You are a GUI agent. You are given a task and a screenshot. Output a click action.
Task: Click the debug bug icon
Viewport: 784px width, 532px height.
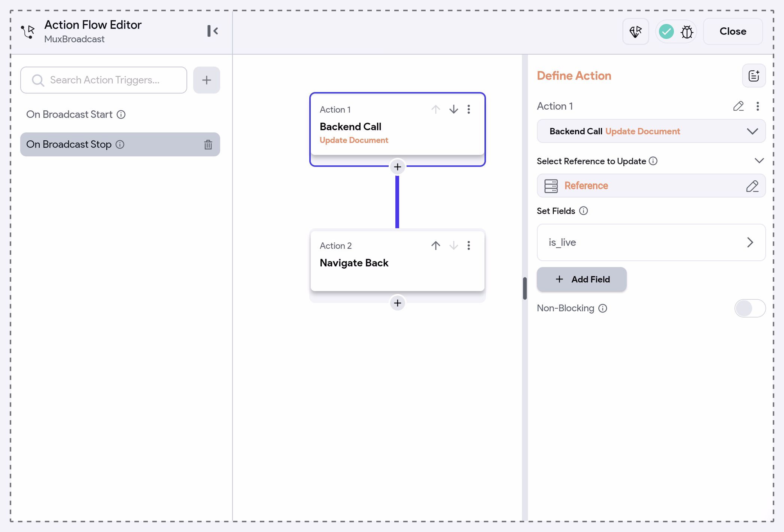(x=687, y=32)
